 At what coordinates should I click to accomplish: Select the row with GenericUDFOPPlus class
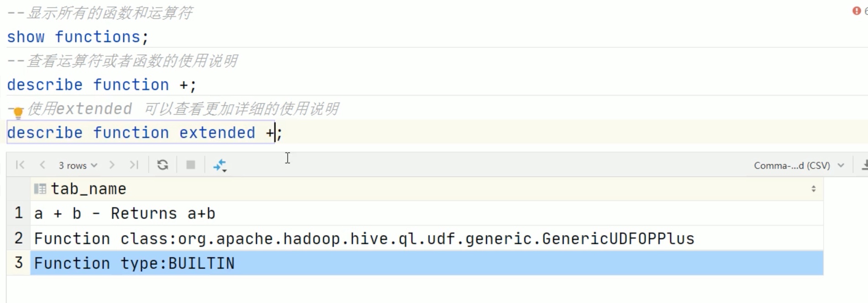(427, 238)
